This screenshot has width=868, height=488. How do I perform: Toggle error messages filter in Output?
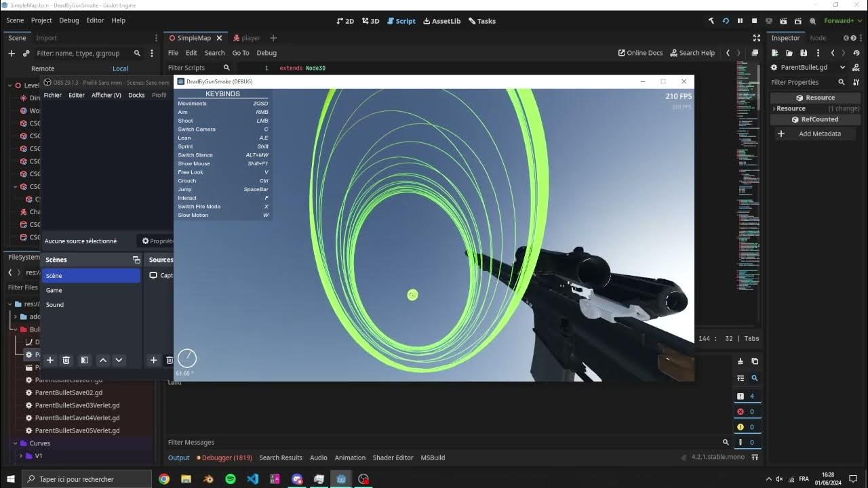[746, 411]
